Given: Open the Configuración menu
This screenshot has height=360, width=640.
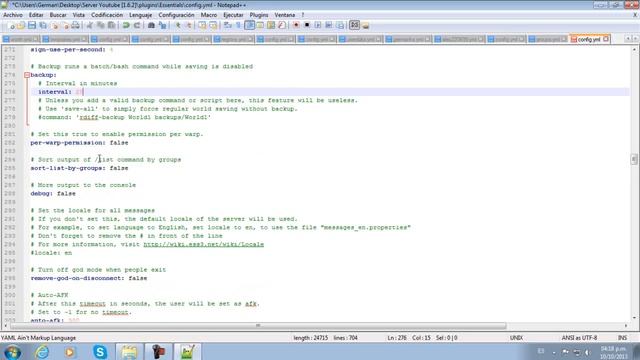Looking at the screenshot, I should 176,15.
